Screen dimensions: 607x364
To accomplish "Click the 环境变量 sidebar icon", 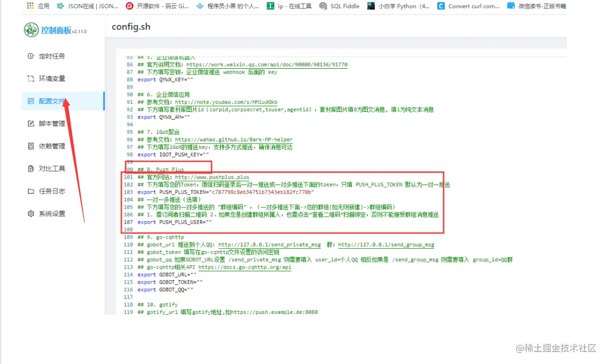I will click(31, 79).
